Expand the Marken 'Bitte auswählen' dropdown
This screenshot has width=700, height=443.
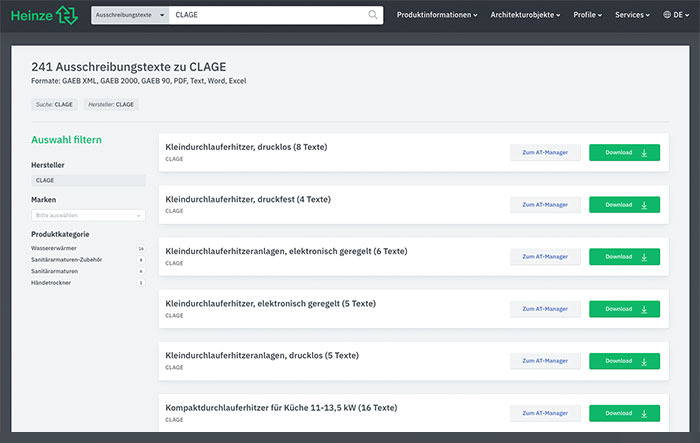click(88, 215)
